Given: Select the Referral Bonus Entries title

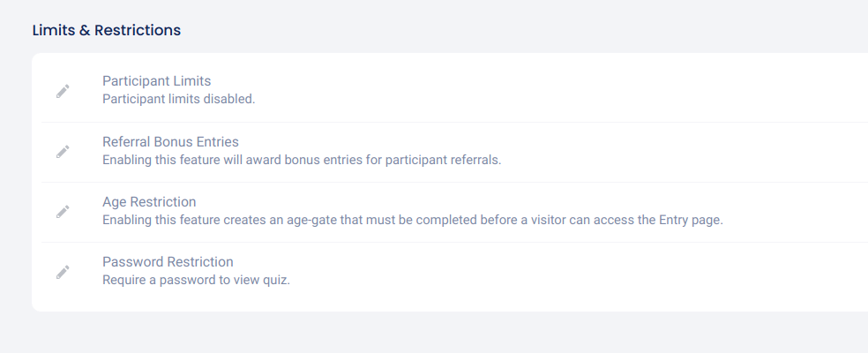Looking at the screenshot, I should pyautogui.click(x=170, y=141).
